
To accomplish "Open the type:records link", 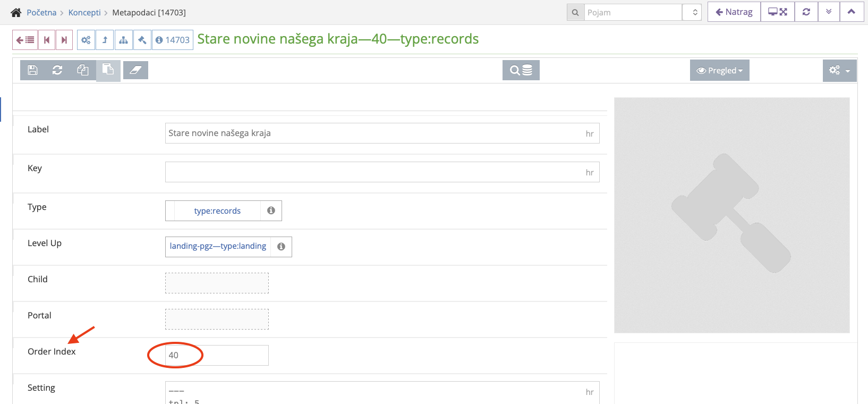I will [217, 211].
